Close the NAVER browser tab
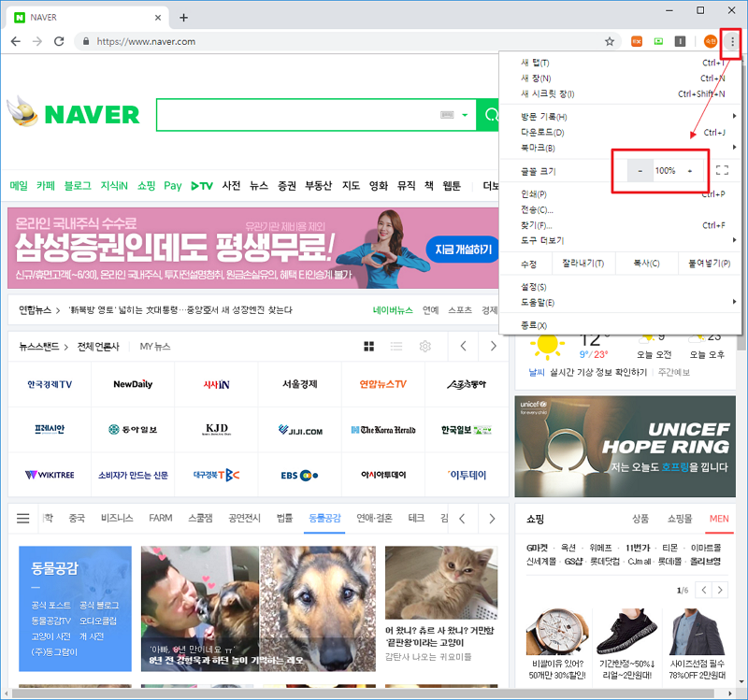Image resolution: width=748 pixels, height=700 pixels. click(x=158, y=18)
